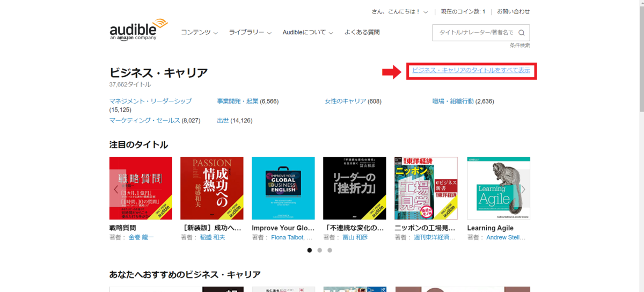Viewport: 644px width, 292px height.
Task: Open よくある質問 page
Action: pyautogui.click(x=362, y=32)
